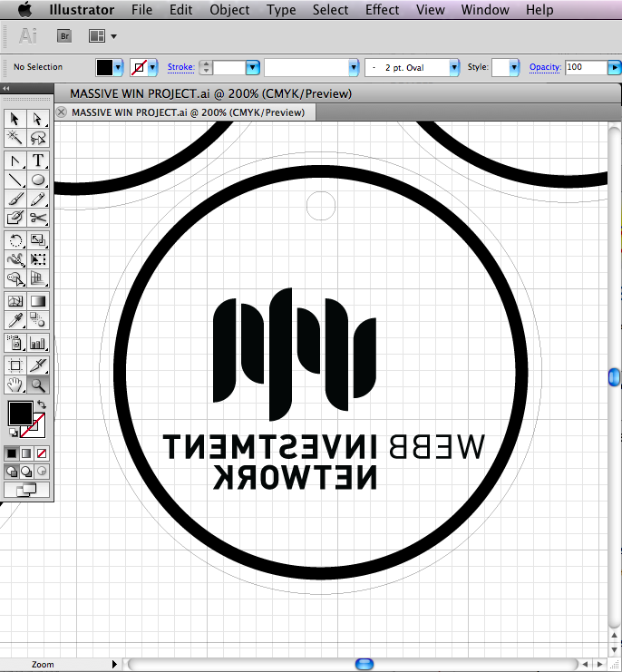Select the Pencil tool

point(38,200)
